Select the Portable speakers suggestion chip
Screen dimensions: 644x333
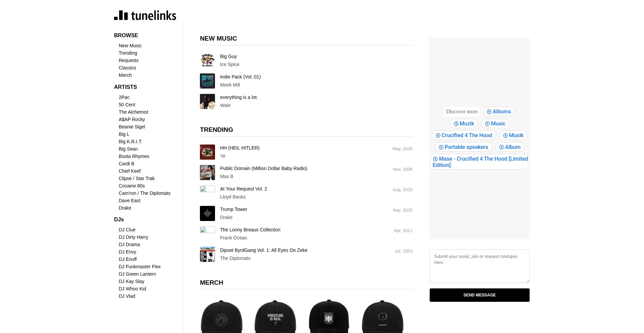point(463,147)
